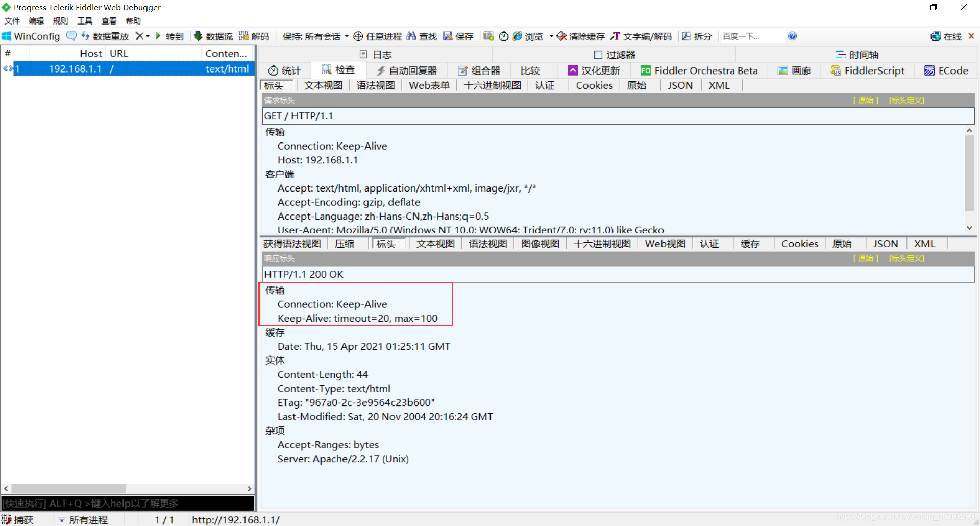
Task: Open the 工具 menu
Action: click(x=85, y=21)
